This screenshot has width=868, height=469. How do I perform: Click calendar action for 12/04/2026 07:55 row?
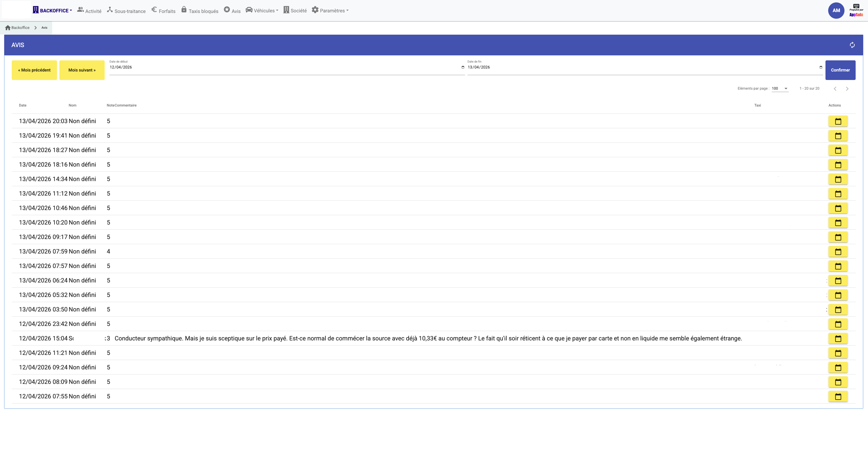pos(838,397)
